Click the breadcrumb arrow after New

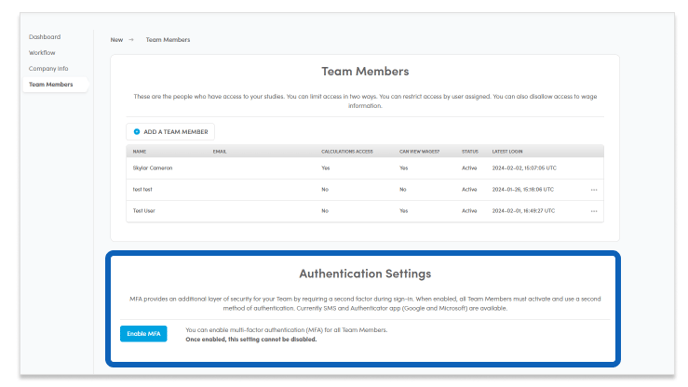(131, 39)
